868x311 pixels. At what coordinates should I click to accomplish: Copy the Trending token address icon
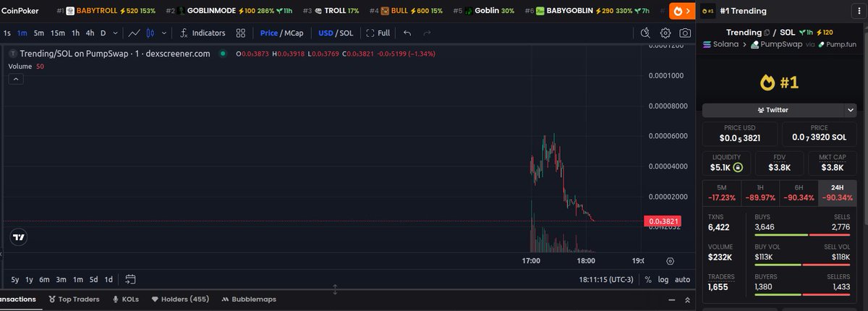(x=767, y=33)
